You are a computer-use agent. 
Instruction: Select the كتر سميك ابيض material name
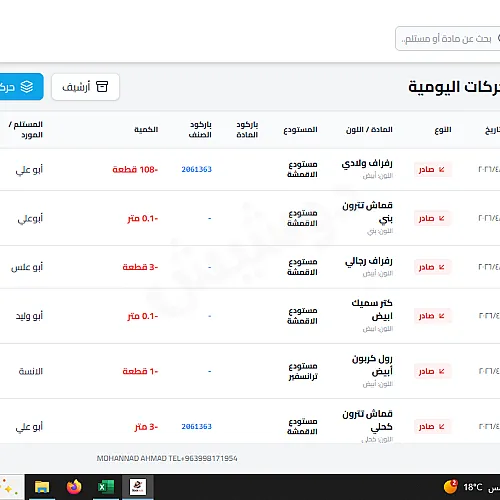pyautogui.click(x=372, y=309)
